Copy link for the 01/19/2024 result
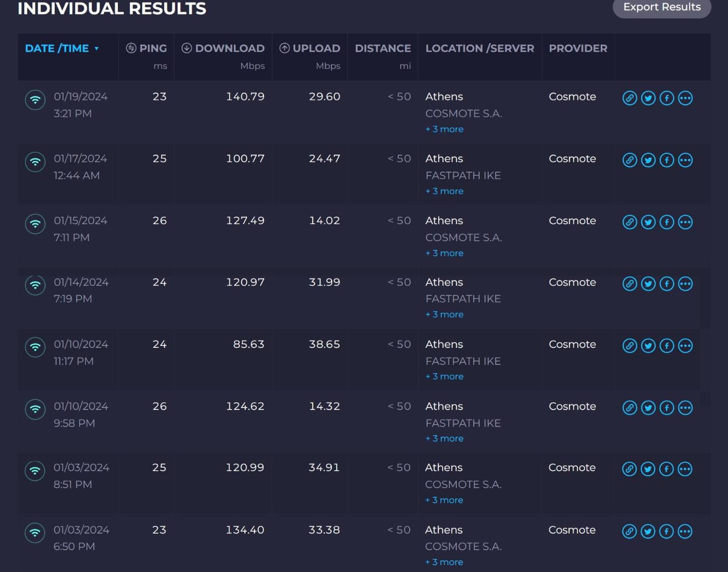This screenshot has width=728, height=572. [x=629, y=98]
